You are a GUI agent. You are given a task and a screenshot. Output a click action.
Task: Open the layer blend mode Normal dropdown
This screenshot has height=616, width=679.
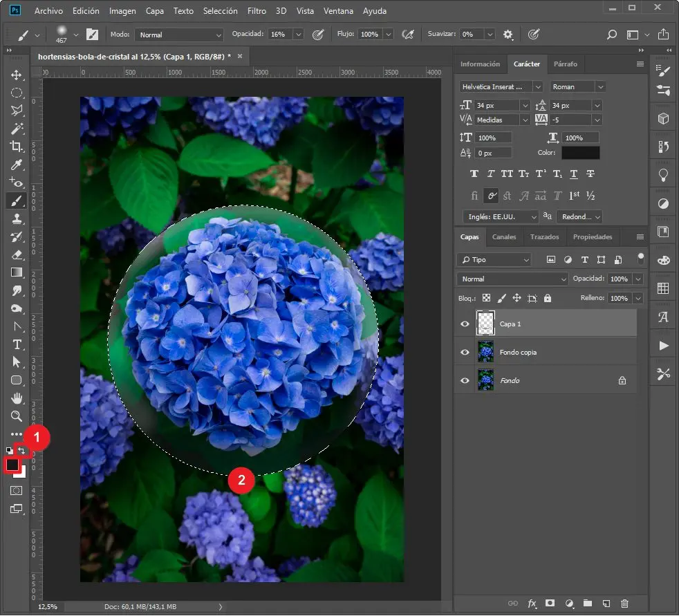[512, 279]
